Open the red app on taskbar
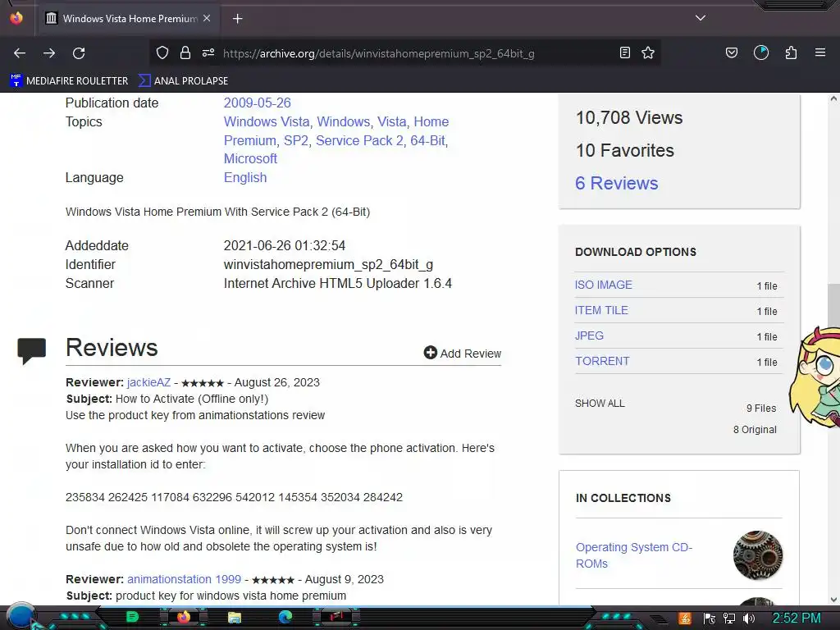The height and width of the screenshot is (630, 840). pyautogui.click(x=336, y=617)
